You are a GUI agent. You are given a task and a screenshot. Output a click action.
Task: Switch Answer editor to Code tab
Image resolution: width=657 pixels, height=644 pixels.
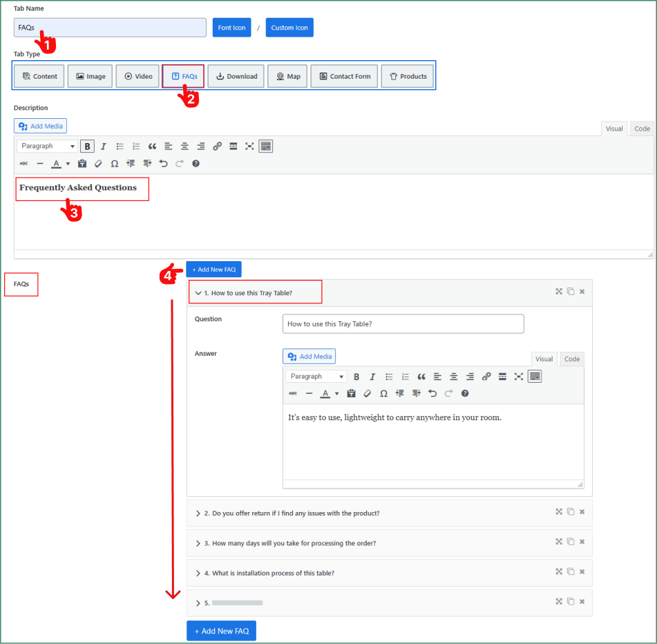(x=572, y=359)
